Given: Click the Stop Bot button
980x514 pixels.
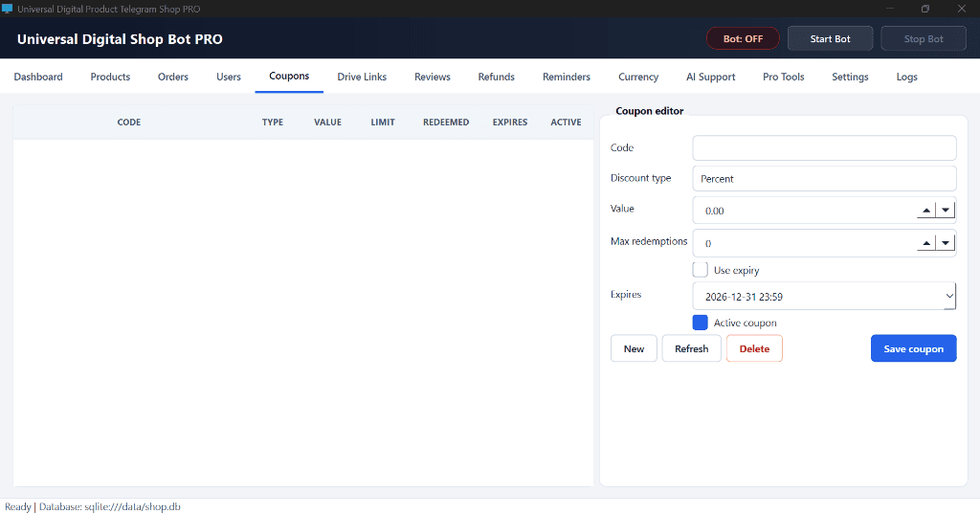Looking at the screenshot, I should point(924,39).
